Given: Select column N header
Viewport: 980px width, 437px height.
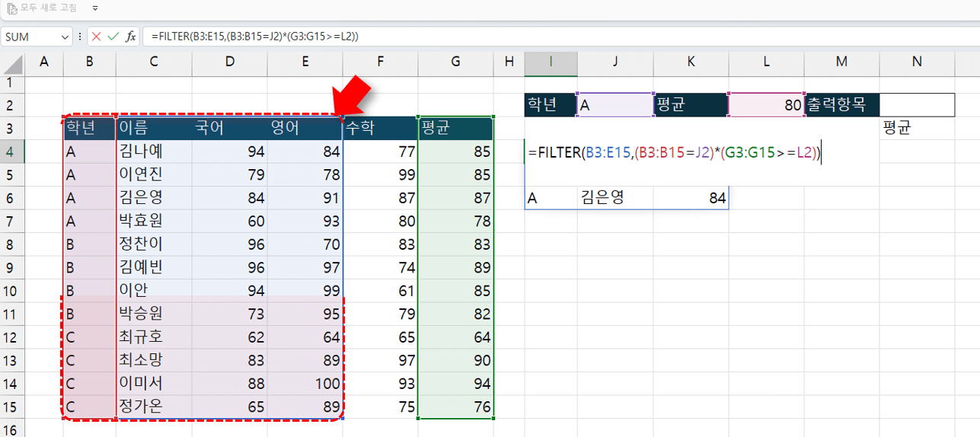Looking at the screenshot, I should click(x=917, y=62).
